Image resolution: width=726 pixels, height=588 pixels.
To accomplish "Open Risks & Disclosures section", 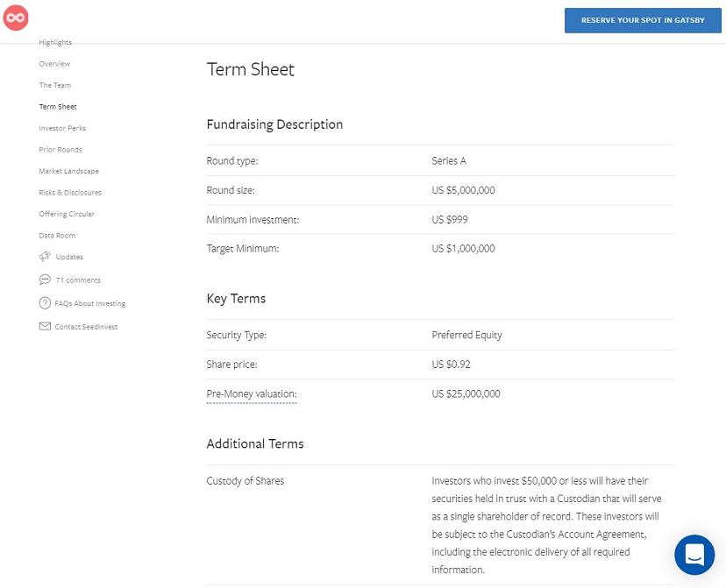I will [70, 193].
